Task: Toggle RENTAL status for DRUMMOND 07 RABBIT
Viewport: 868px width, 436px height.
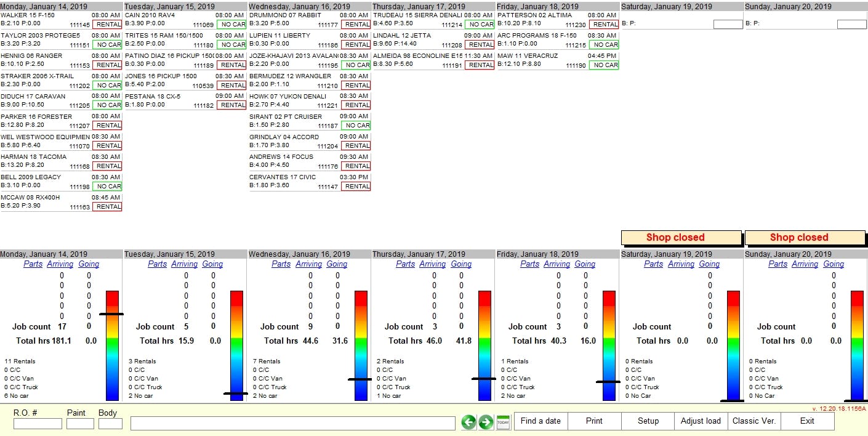Action: [356, 25]
